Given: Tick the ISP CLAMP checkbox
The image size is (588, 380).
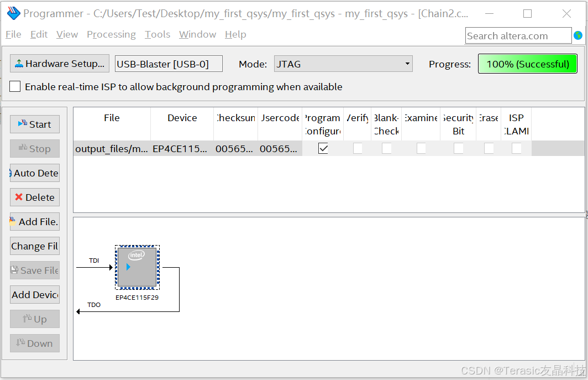Looking at the screenshot, I should [516, 148].
